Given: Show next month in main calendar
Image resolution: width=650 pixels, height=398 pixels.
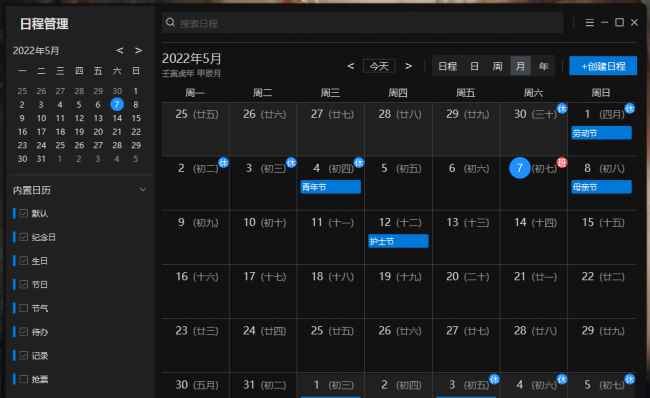Looking at the screenshot, I should [408, 66].
